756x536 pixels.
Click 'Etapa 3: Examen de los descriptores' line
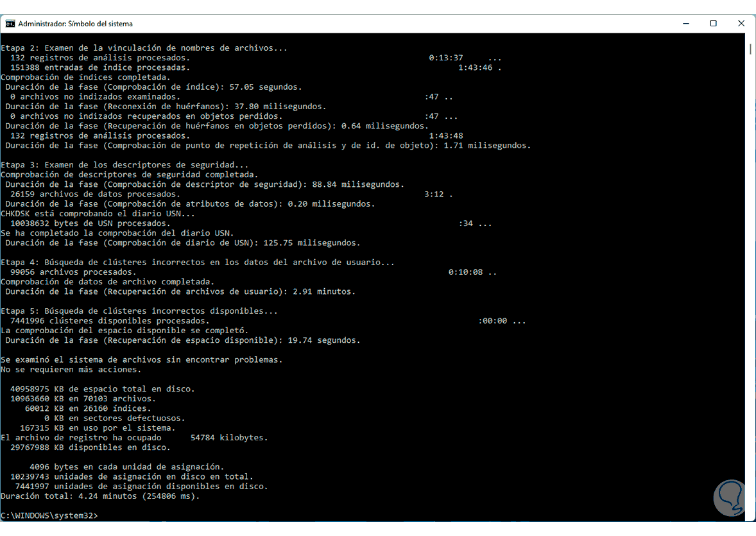coord(125,165)
